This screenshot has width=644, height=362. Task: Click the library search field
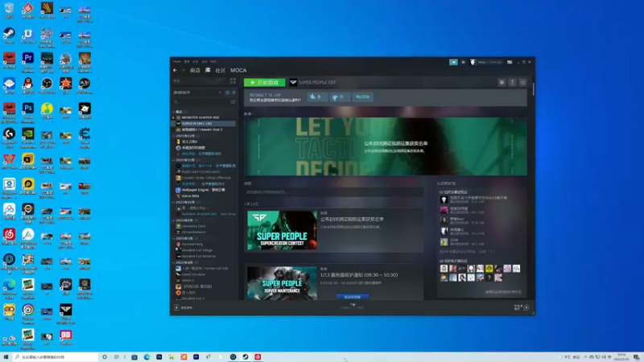[201, 102]
